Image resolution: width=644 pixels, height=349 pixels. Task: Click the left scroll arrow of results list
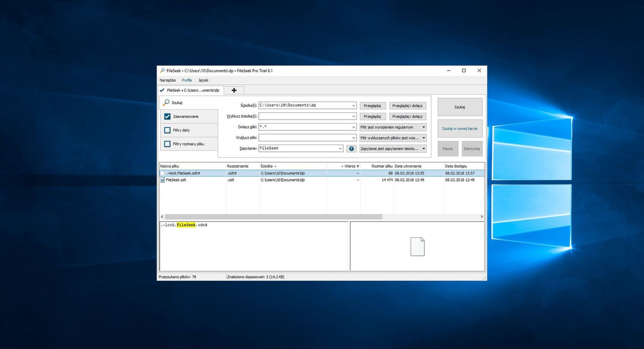click(162, 217)
